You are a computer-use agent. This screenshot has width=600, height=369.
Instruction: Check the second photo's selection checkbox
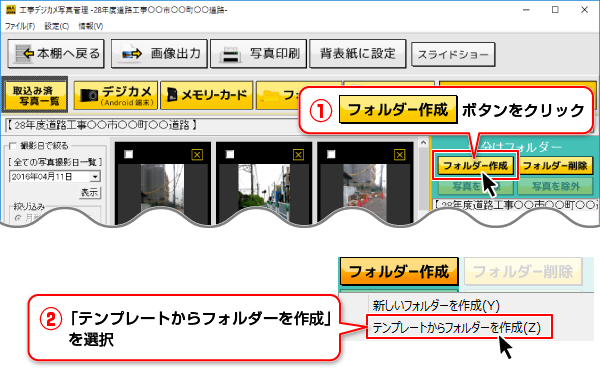230,154
